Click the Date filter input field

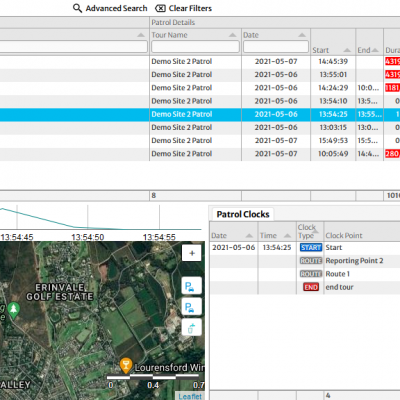point(276,46)
